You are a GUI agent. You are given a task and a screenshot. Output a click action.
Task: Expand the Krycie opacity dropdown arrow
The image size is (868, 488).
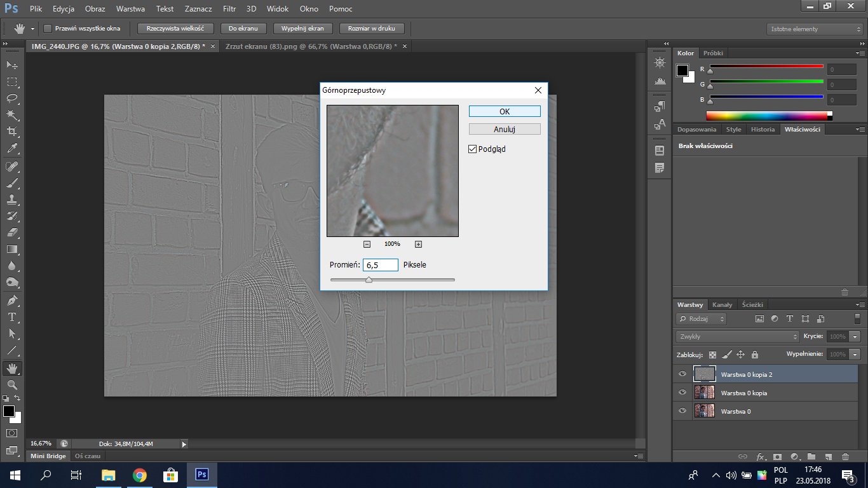(855, 336)
